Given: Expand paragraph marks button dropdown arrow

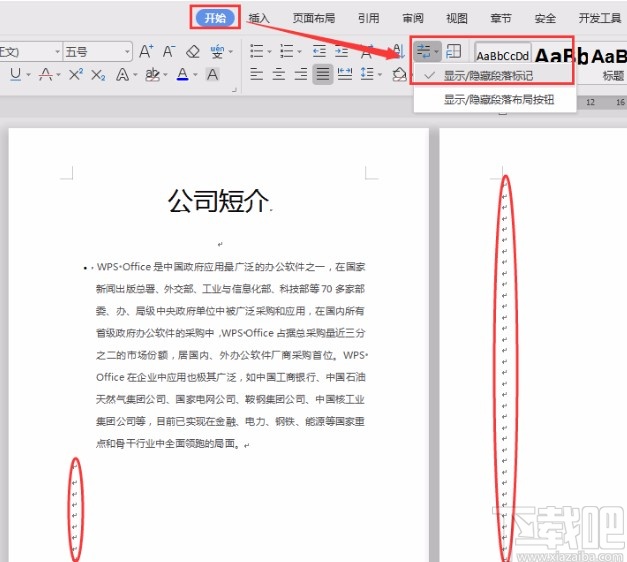Looking at the screenshot, I should 436,52.
